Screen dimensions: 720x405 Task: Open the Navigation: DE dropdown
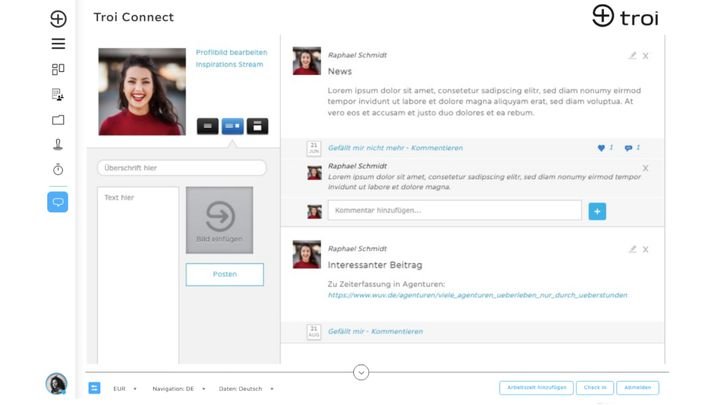[x=179, y=388]
